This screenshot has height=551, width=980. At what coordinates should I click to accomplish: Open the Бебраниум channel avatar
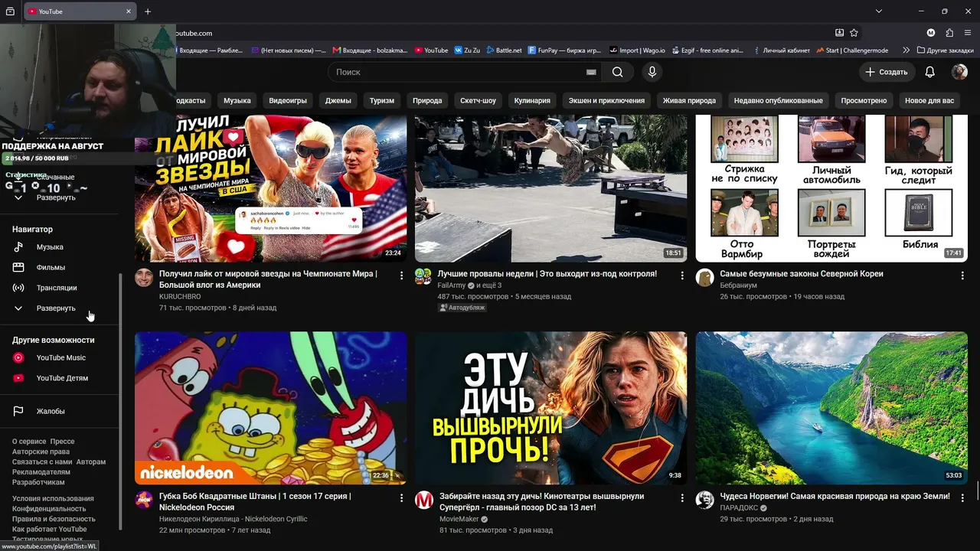704,277
